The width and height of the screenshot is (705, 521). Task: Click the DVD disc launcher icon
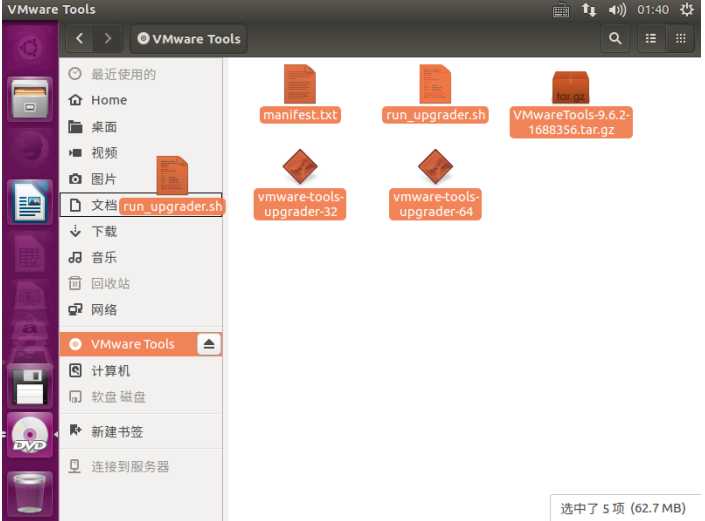tap(30, 435)
